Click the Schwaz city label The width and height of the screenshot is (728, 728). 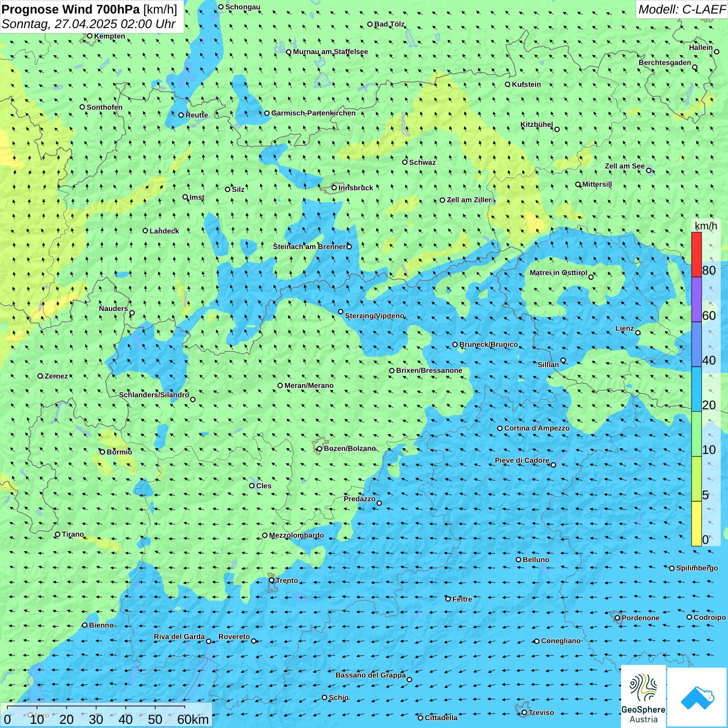[422, 162]
